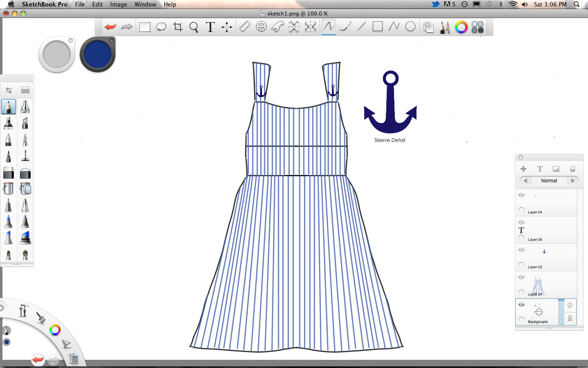The height and width of the screenshot is (368, 588).
Task: Select the Lasso selection tool
Action: [161, 27]
